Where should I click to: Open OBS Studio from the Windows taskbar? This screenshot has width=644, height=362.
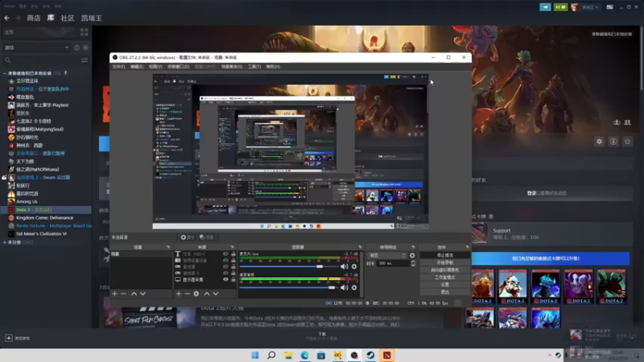click(x=354, y=355)
